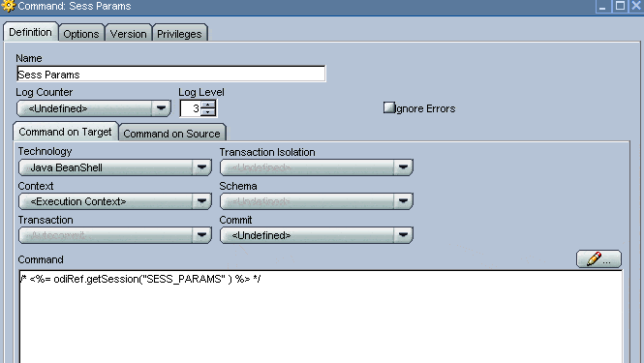Switch to Command on Source tab
644x363 pixels.
(x=172, y=134)
